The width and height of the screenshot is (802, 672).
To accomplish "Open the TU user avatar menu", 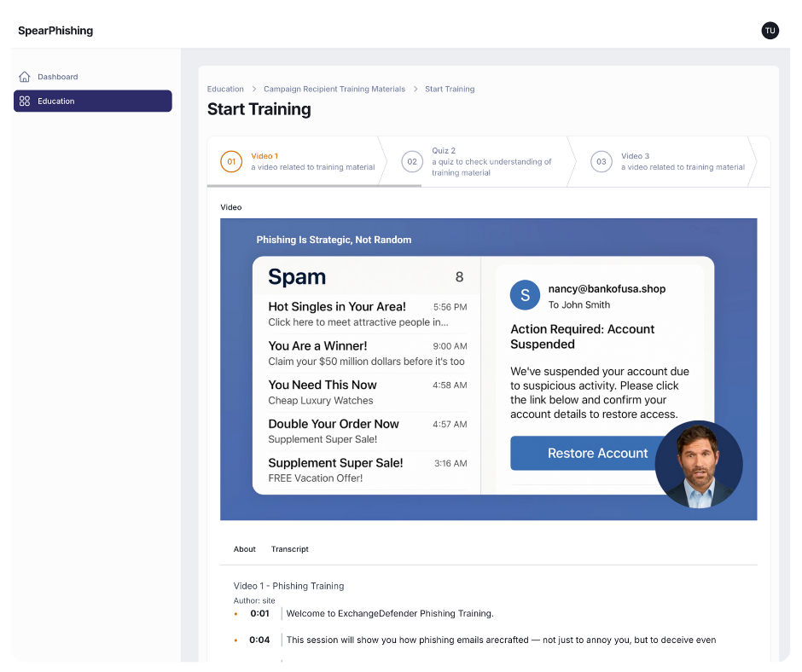I will [770, 31].
